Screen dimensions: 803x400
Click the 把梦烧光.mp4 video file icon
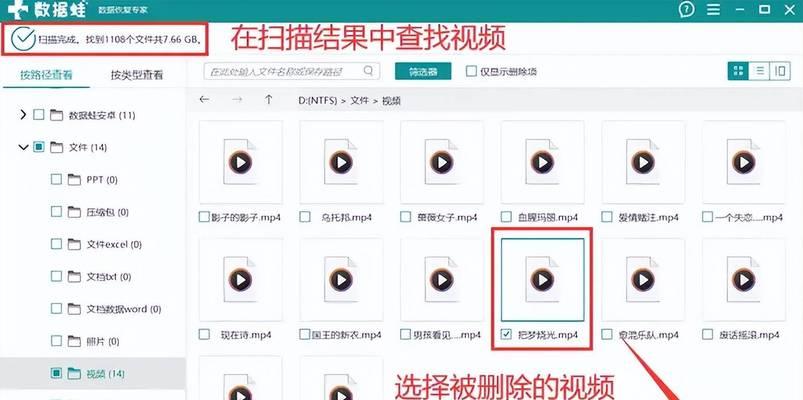coord(542,280)
